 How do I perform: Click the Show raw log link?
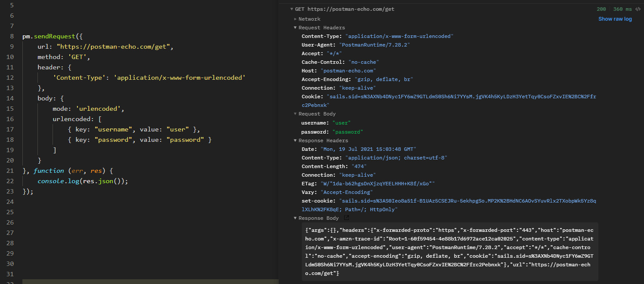pyautogui.click(x=615, y=19)
